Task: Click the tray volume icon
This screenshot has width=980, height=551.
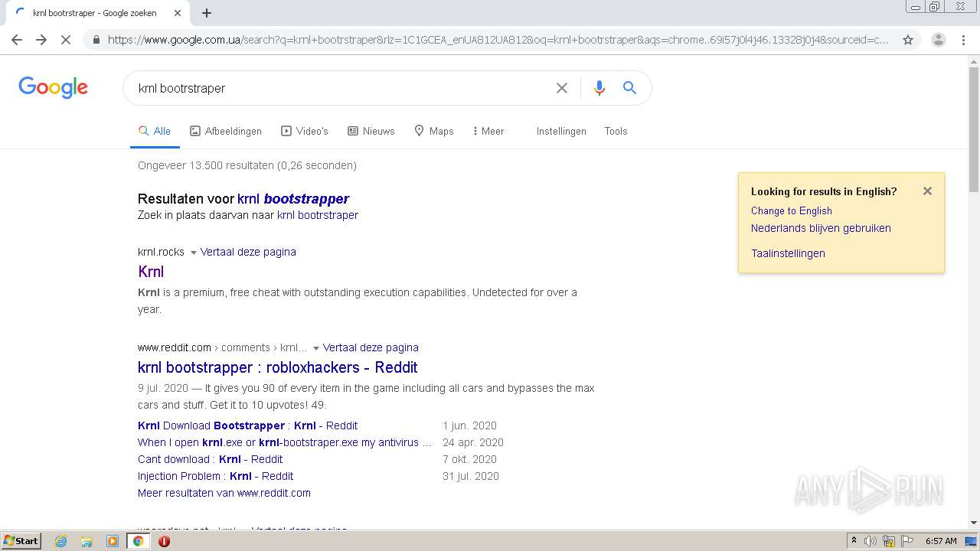Action: click(x=871, y=541)
